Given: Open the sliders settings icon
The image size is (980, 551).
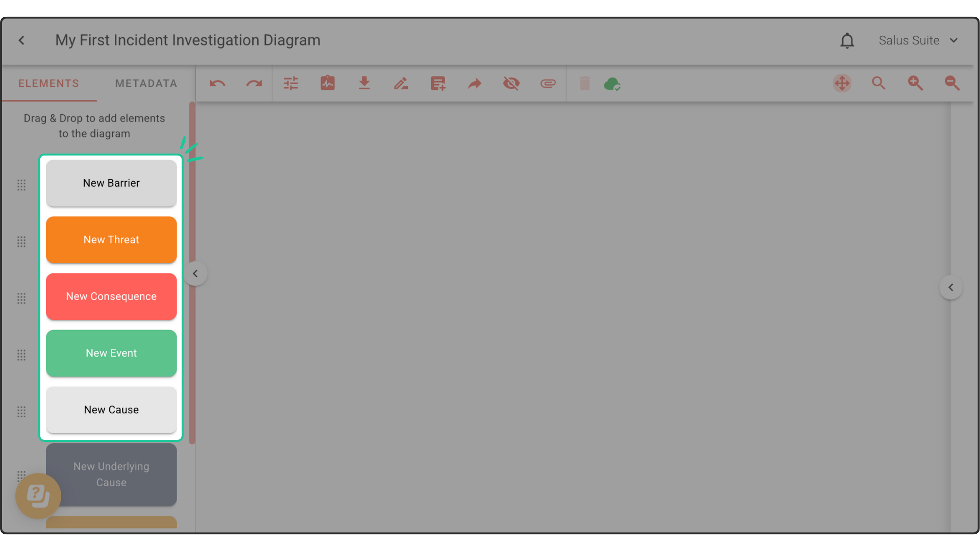Looking at the screenshot, I should pyautogui.click(x=291, y=83).
